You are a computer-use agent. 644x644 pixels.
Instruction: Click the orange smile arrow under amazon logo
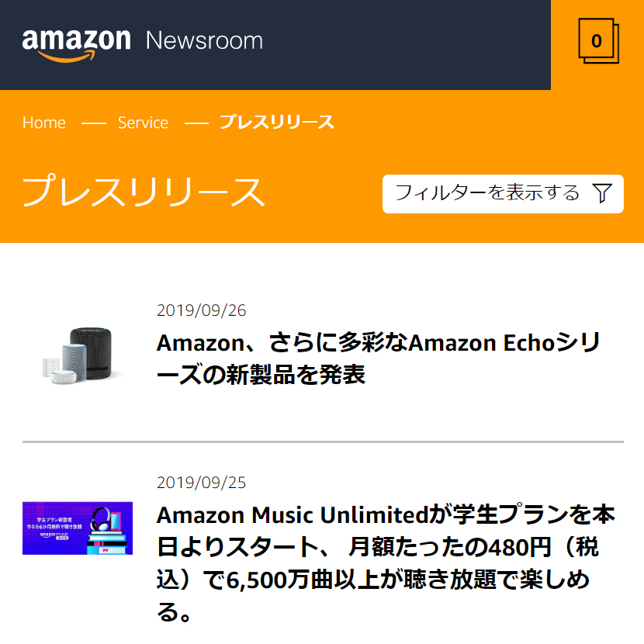[66, 57]
